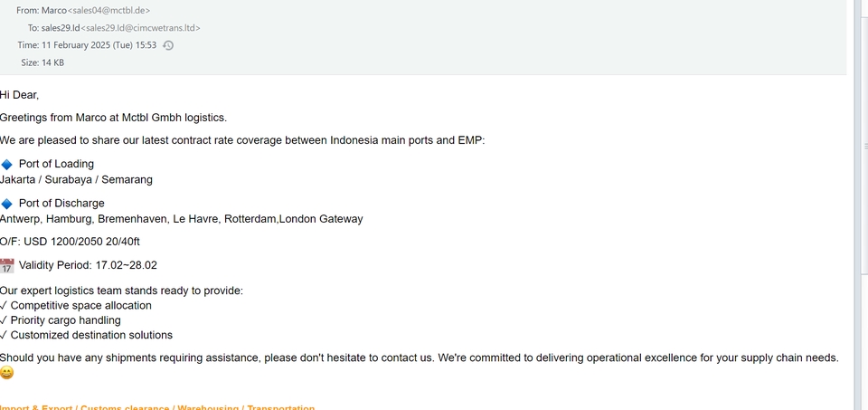Image resolution: width=868 pixels, height=410 pixels.
Task: Click the checkmark before Competitive space allocation
Action: tap(4, 306)
